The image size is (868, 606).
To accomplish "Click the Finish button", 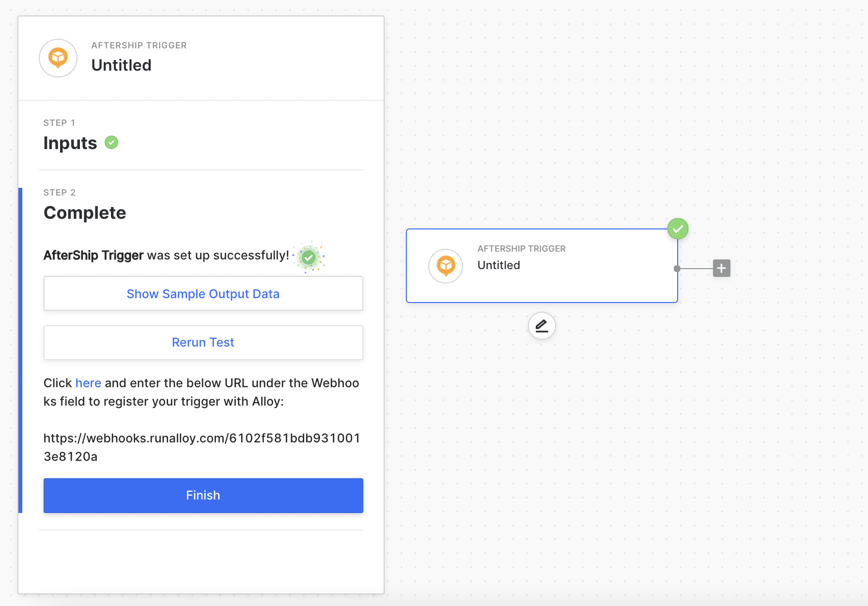I will 203,495.
